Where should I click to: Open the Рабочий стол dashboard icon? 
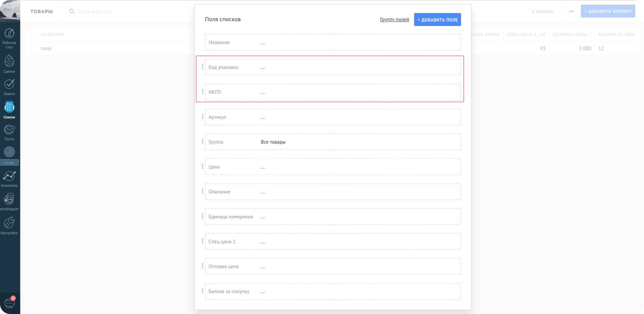[x=9, y=38]
